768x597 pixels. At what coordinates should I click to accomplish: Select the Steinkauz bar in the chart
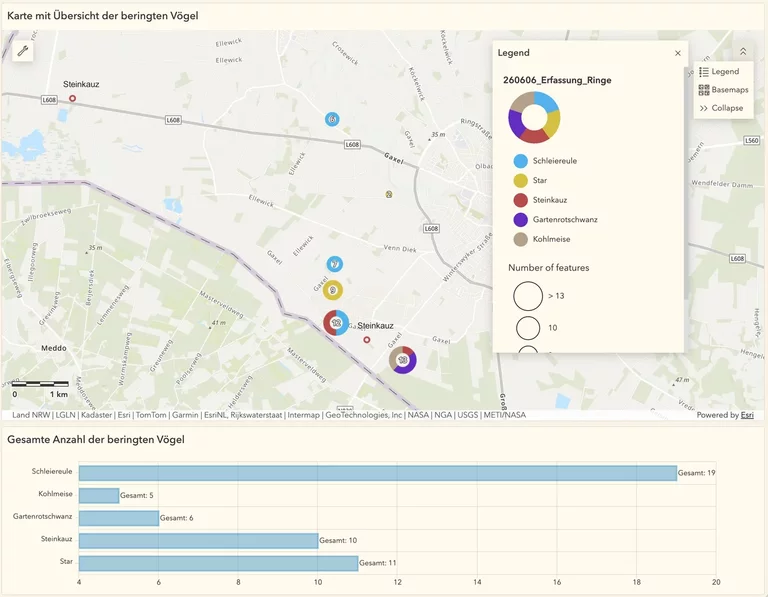pyautogui.click(x=198, y=541)
